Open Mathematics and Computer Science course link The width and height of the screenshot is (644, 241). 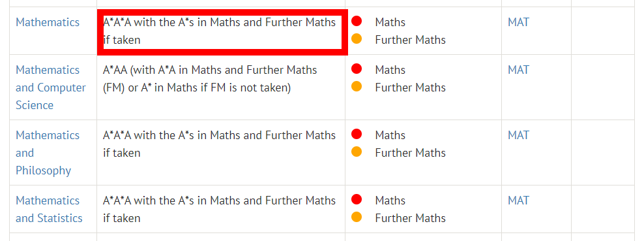click(51, 88)
